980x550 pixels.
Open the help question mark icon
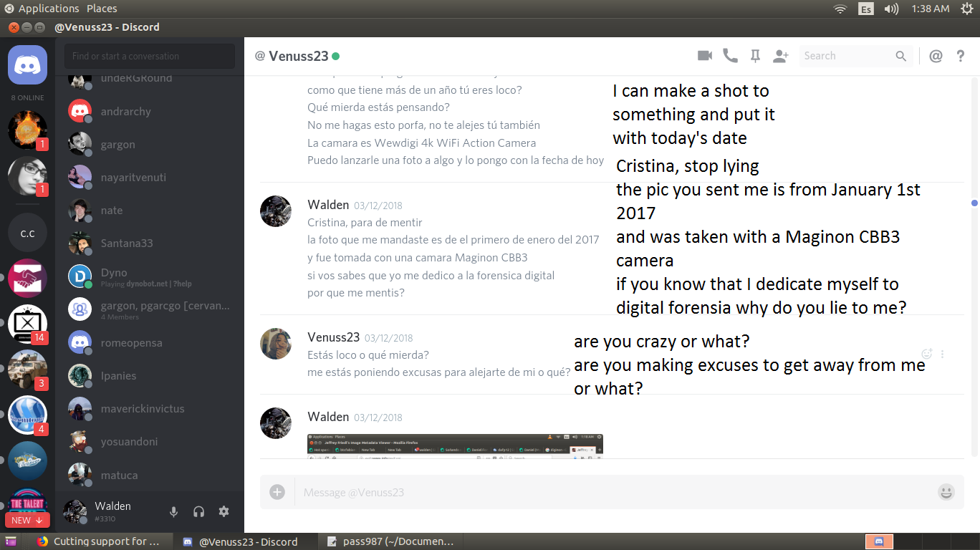(x=961, y=56)
